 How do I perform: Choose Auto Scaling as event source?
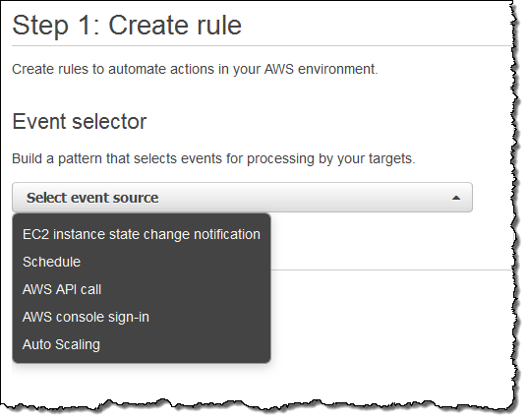[x=141, y=345]
